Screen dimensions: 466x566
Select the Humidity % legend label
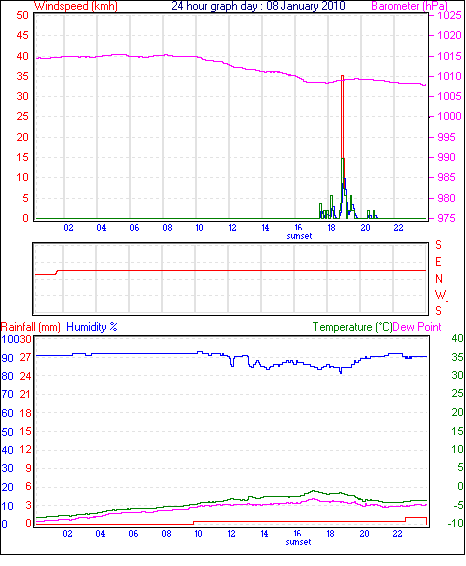coord(92,327)
